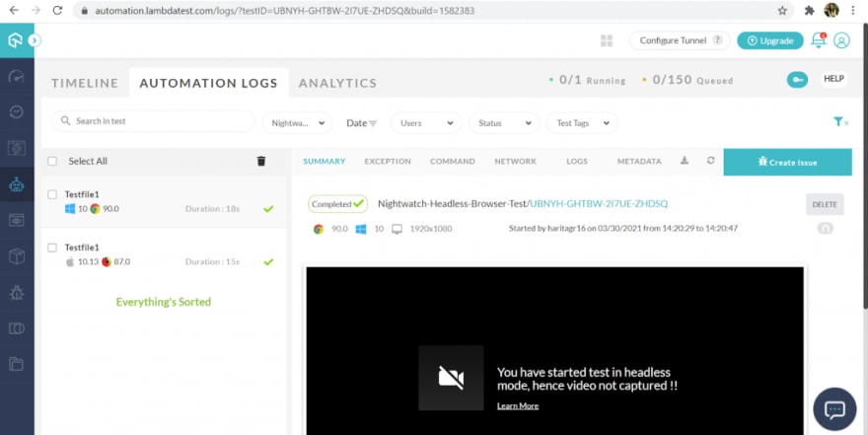868x435 pixels.
Task: Open the Users dropdown
Action: 426,123
